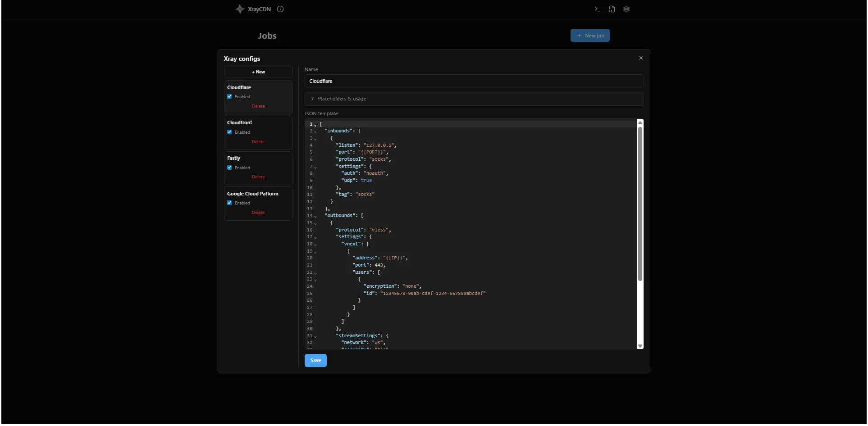The image size is (868, 426).
Task: Collapse the streamSettings fold on line 31
Action: pos(315,337)
